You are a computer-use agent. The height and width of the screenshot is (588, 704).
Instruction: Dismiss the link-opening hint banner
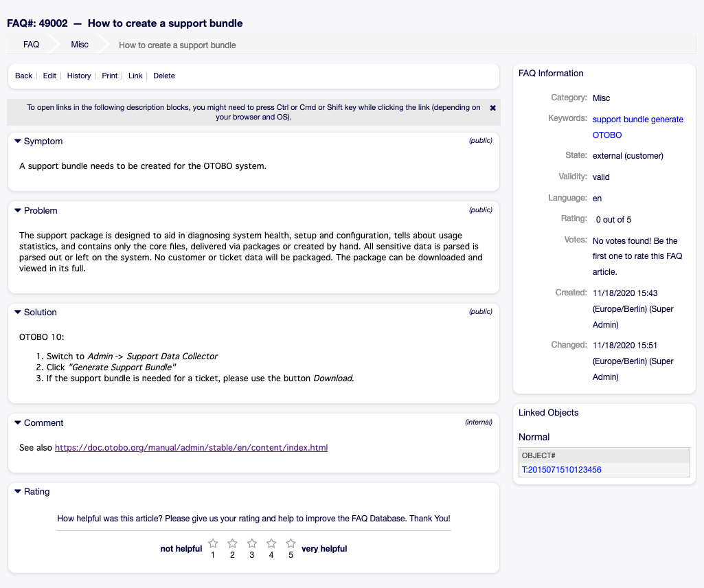[x=492, y=109]
